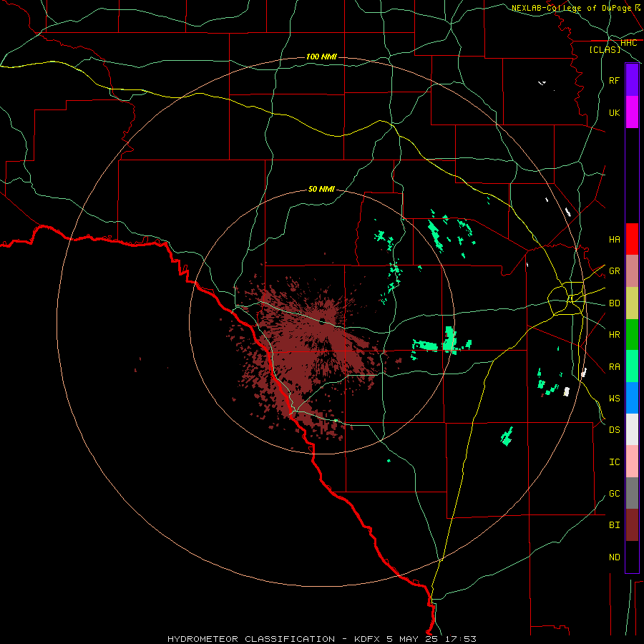
Task: Click the 'UK' legend label
Action: [x=614, y=113]
